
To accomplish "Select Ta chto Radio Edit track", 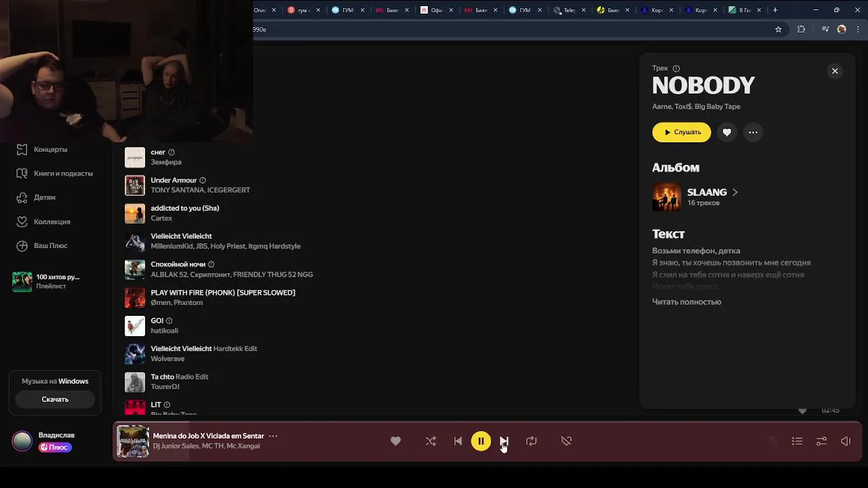I will tap(179, 377).
